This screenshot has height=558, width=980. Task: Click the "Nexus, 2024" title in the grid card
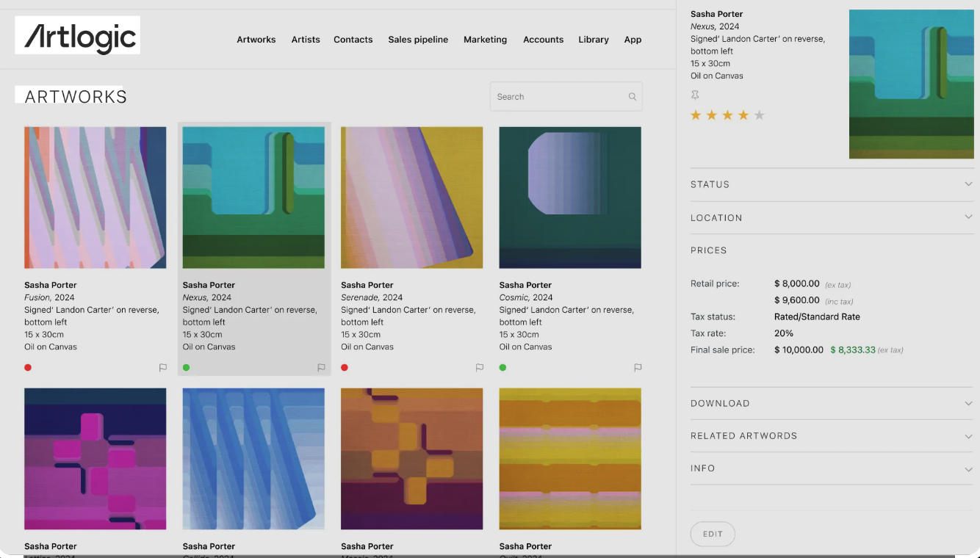click(207, 297)
